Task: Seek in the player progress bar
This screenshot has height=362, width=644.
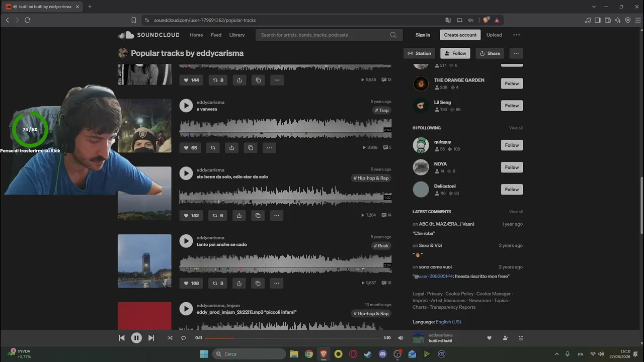Action: coord(293,338)
